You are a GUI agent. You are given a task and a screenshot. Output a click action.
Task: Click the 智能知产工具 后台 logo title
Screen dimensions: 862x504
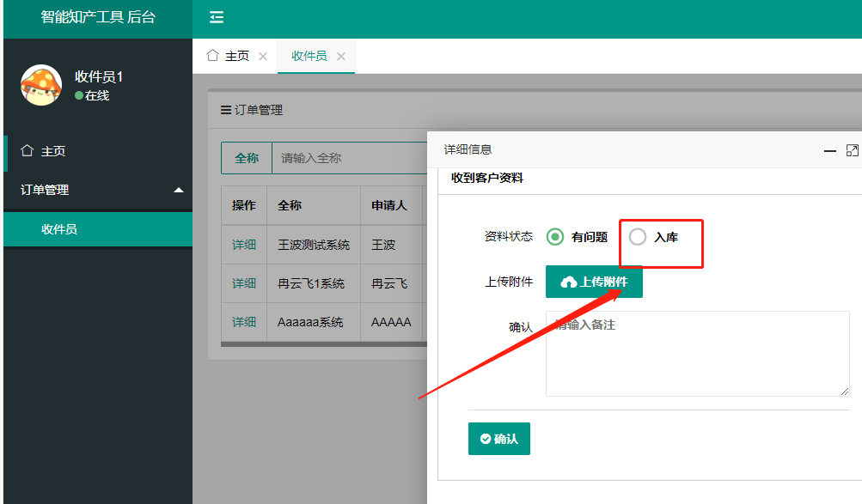click(x=98, y=17)
